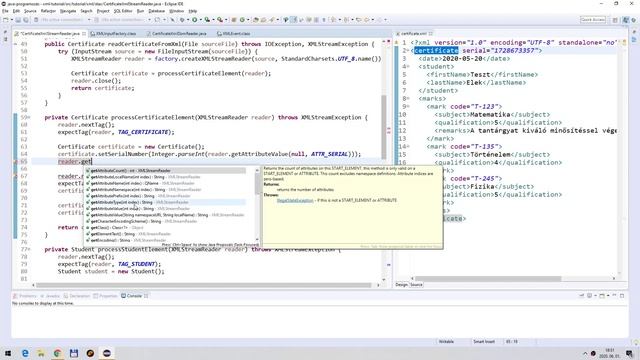Open the Refactor menu
The width and height of the screenshot is (640, 360).
pos(48,11)
